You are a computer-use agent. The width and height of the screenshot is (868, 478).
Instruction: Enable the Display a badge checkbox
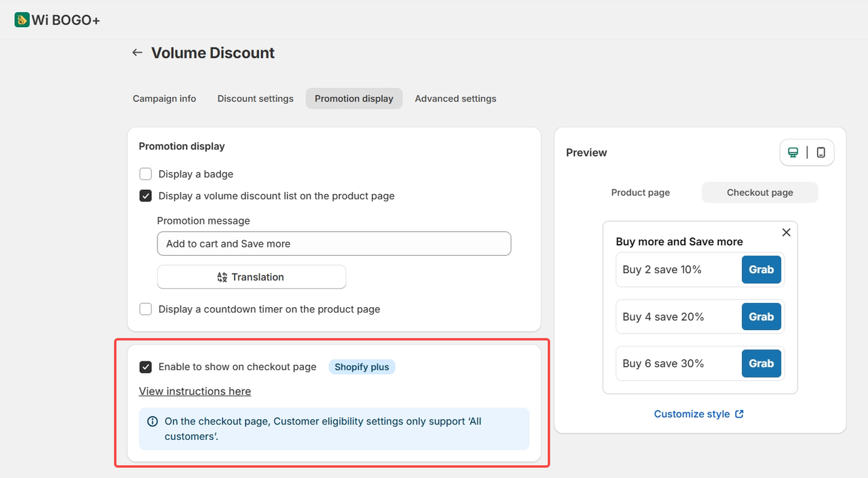146,174
